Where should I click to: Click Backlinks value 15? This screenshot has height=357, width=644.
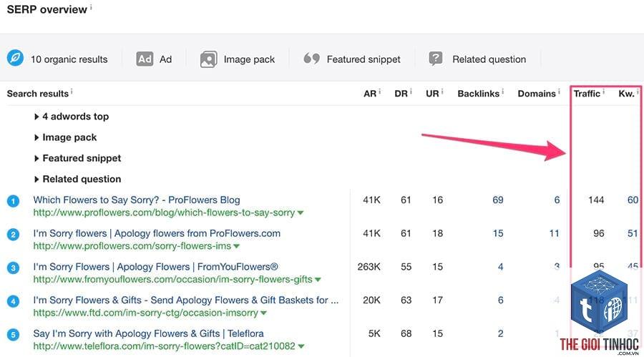(x=498, y=233)
